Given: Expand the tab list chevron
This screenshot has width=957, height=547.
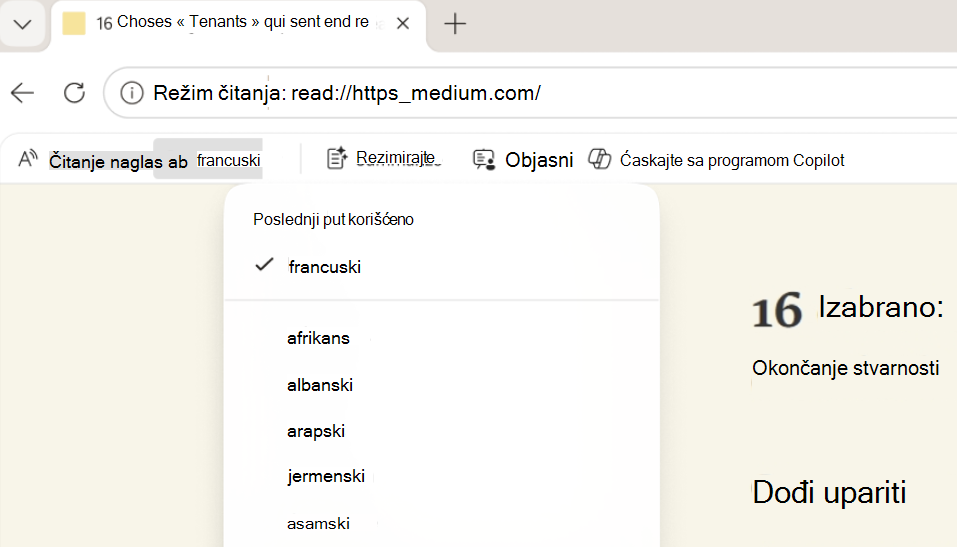Looking at the screenshot, I should [23, 25].
